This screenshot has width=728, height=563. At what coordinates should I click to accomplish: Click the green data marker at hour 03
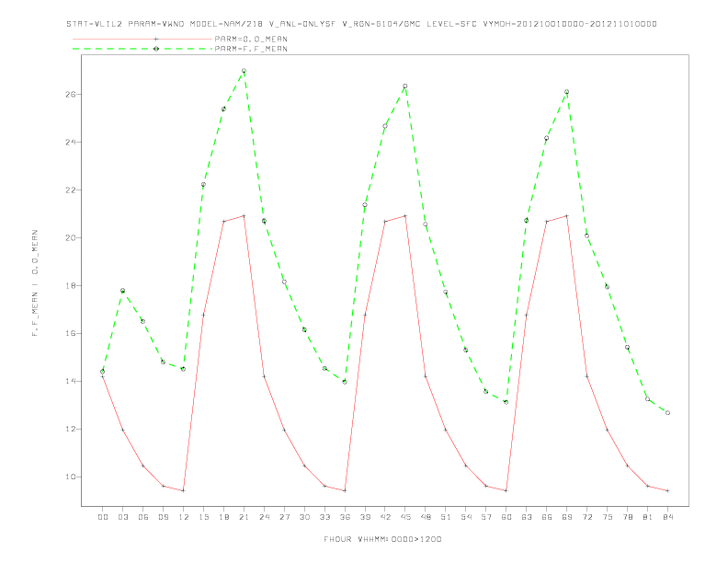[x=122, y=291]
